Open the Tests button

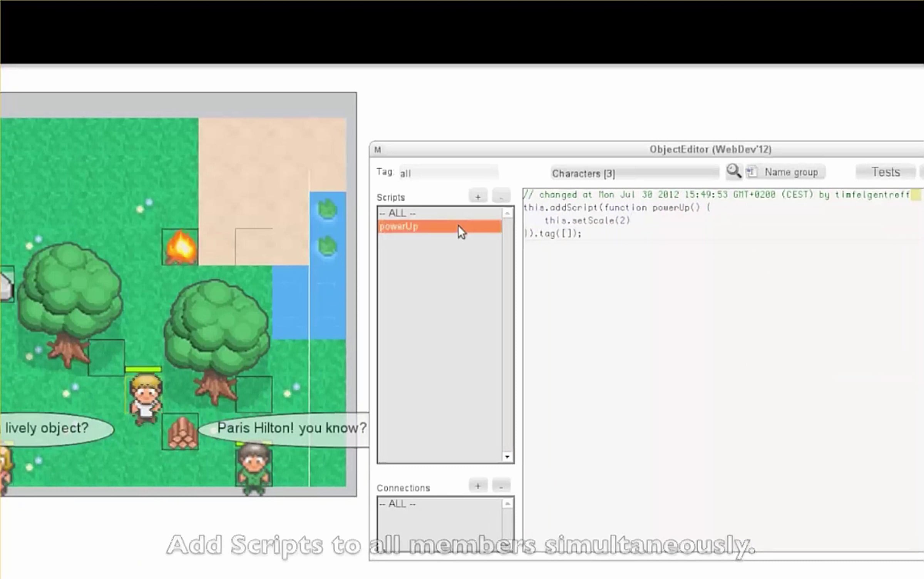pyautogui.click(x=885, y=172)
